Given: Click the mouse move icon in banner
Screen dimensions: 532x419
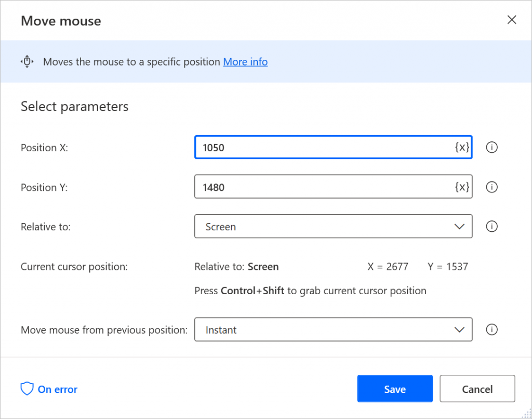Looking at the screenshot, I should pyautogui.click(x=27, y=61).
